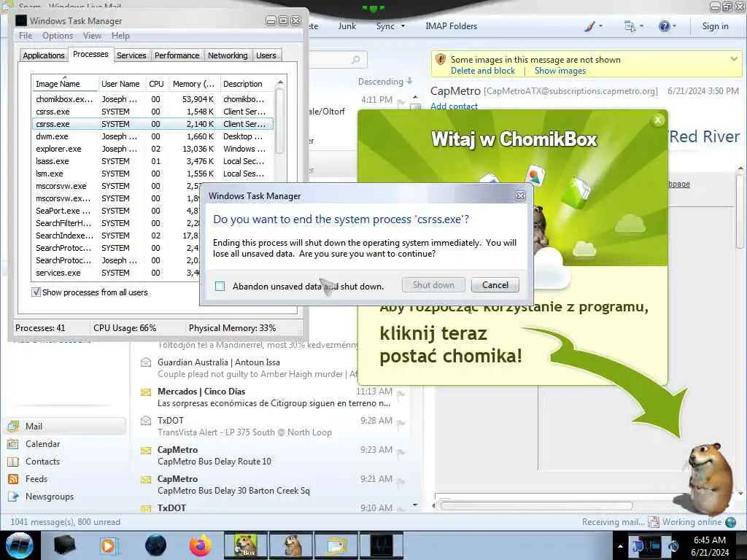Click Sign in in Windows Live Mail
Screen dimensions: 747x560
point(715,26)
